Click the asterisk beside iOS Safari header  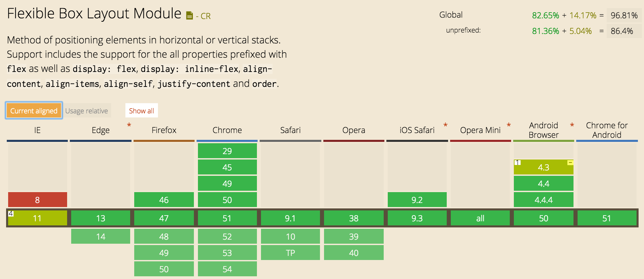[445, 125]
